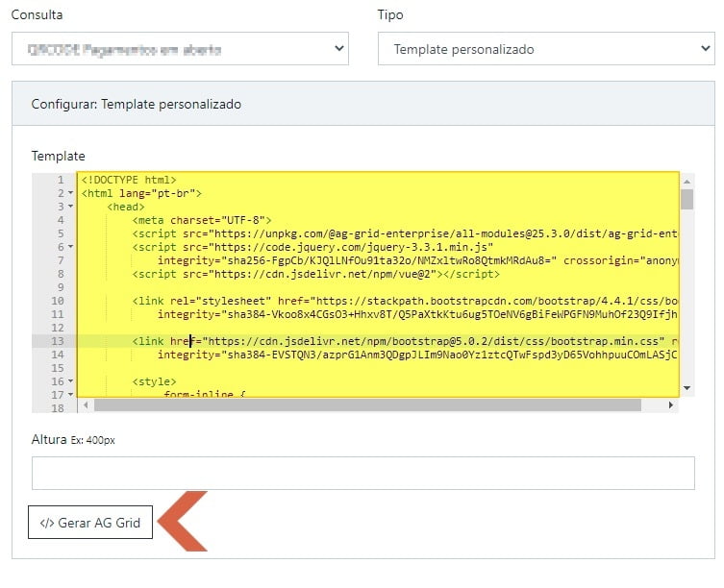The width and height of the screenshot is (724, 588).
Task: Collapse the head section fold on line 3
Action: click(x=72, y=207)
